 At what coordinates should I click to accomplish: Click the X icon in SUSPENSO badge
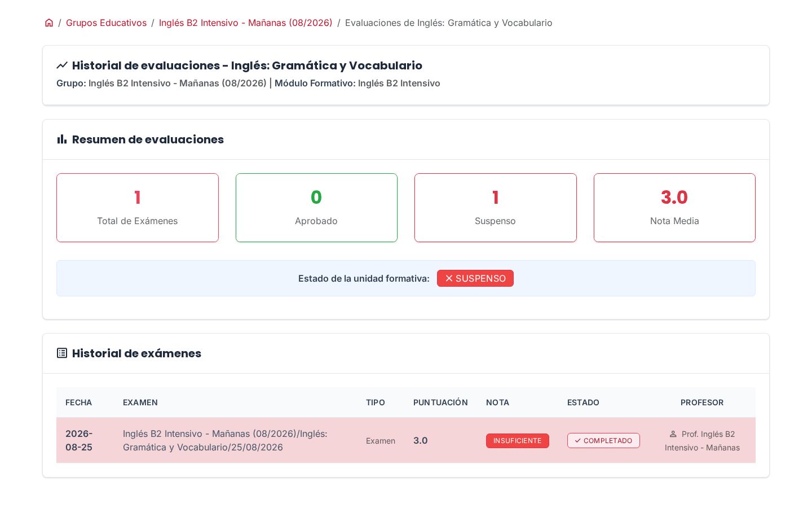click(x=449, y=278)
